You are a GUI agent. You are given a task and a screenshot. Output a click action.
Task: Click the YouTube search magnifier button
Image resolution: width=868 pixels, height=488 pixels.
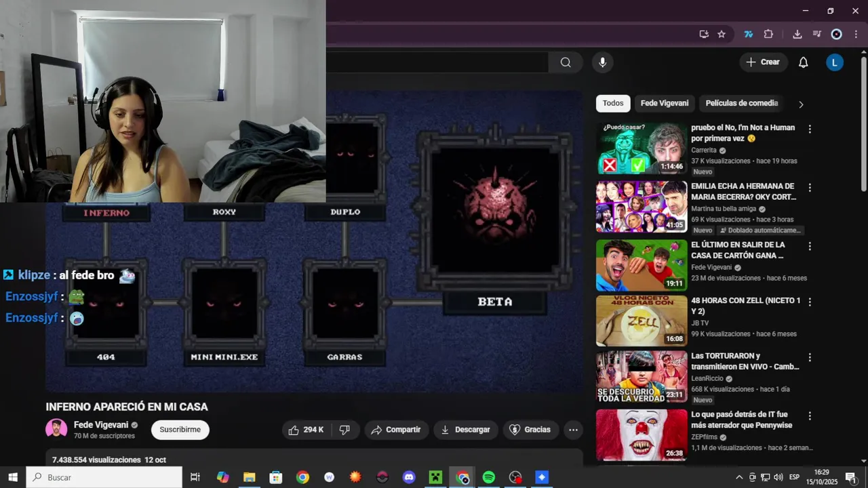pos(566,62)
